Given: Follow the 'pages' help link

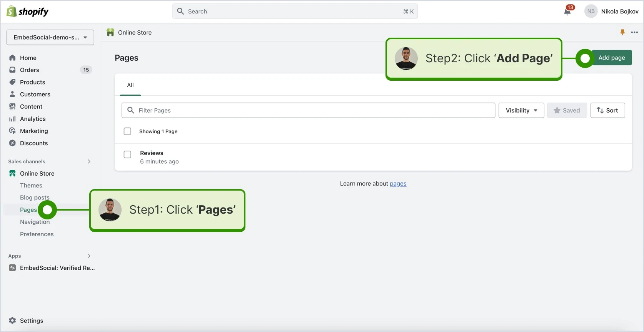Looking at the screenshot, I should [398, 184].
